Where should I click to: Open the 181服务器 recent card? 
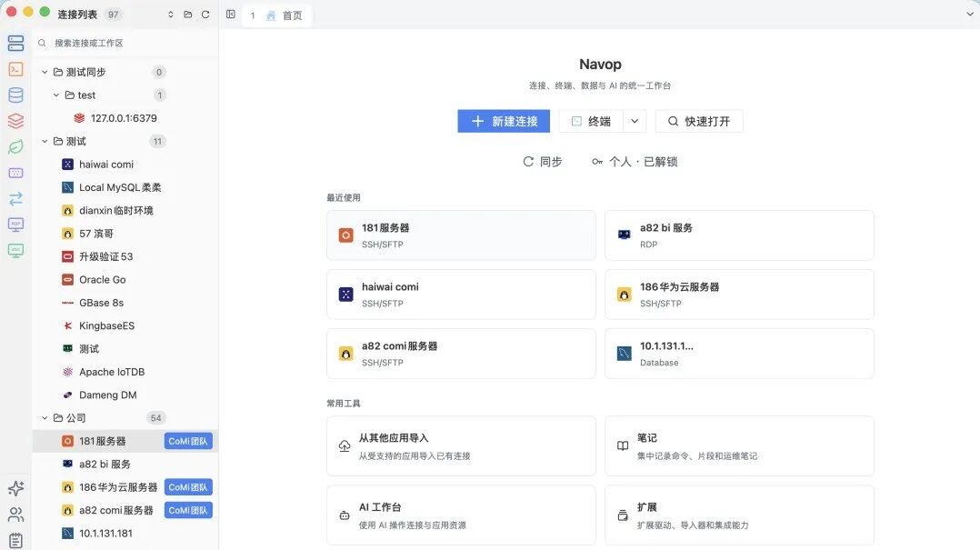click(461, 235)
